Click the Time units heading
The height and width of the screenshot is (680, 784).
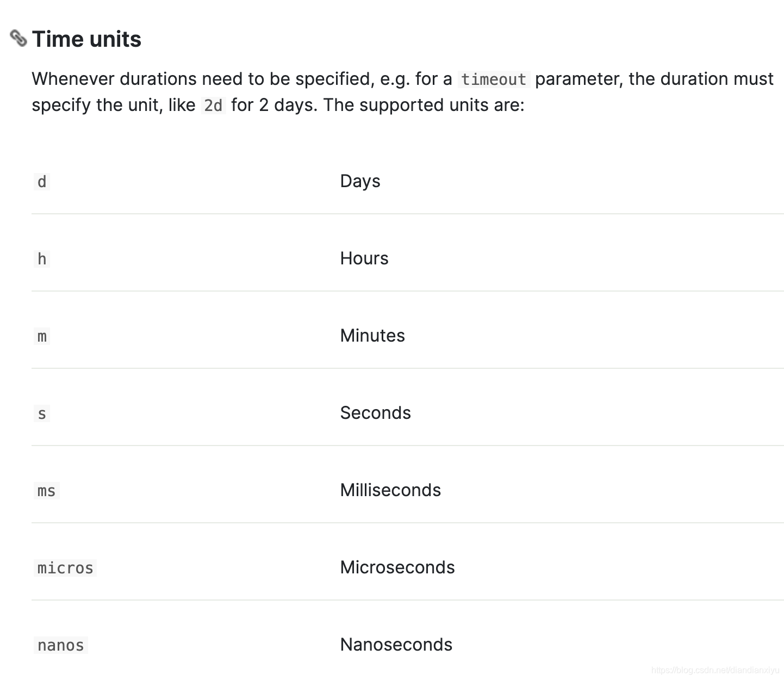click(x=86, y=39)
